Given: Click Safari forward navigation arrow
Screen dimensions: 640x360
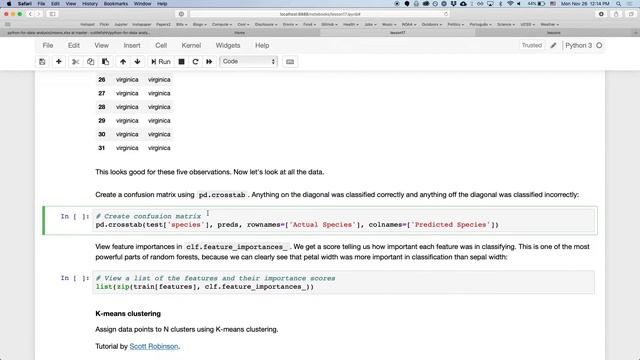Looking at the screenshot, I should tap(38, 14).
